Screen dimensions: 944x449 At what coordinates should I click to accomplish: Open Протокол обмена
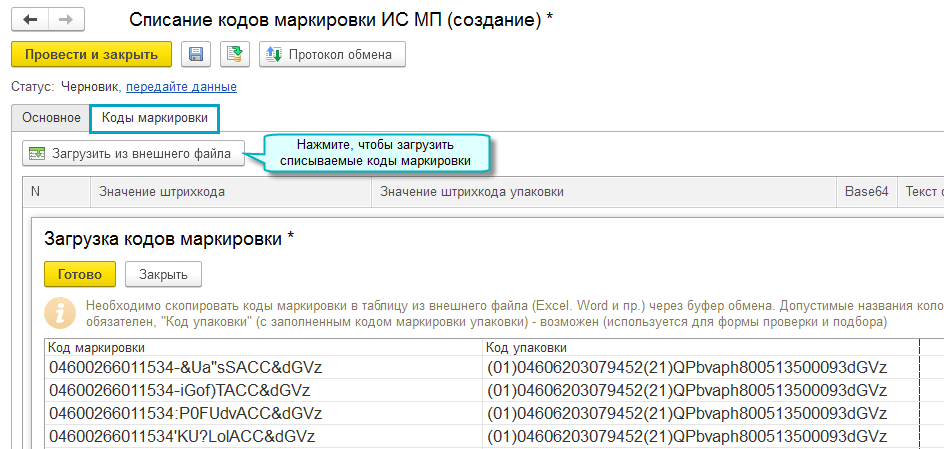tap(332, 54)
